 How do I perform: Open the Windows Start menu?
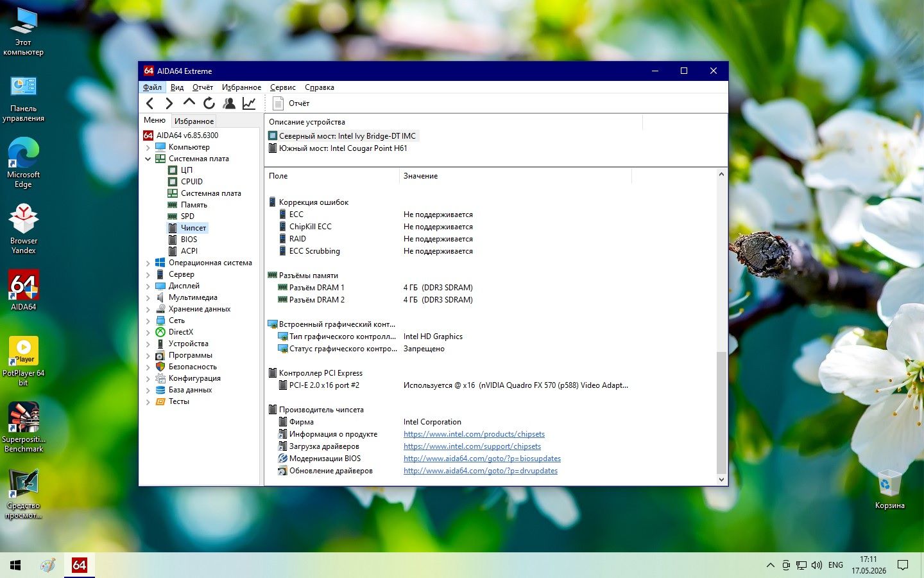(x=15, y=565)
